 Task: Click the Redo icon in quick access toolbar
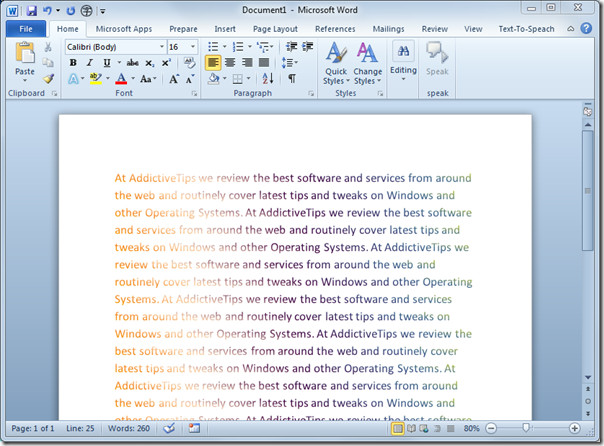pos(70,10)
